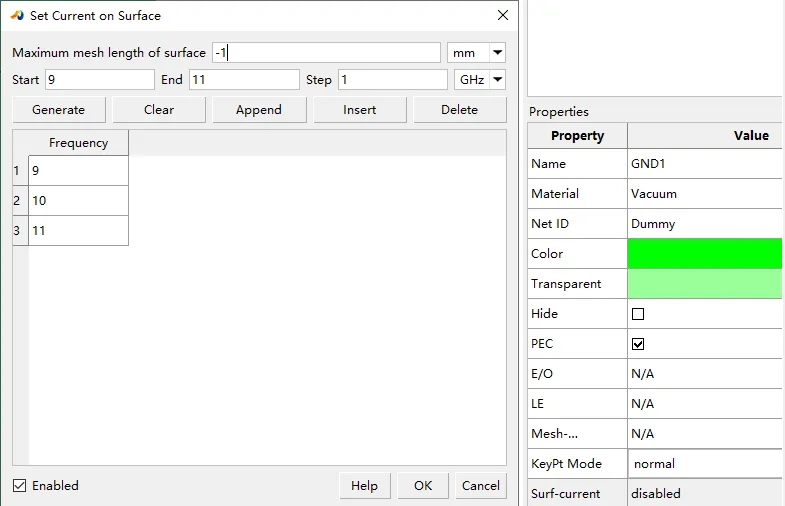Click the Delete button

coord(459,110)
